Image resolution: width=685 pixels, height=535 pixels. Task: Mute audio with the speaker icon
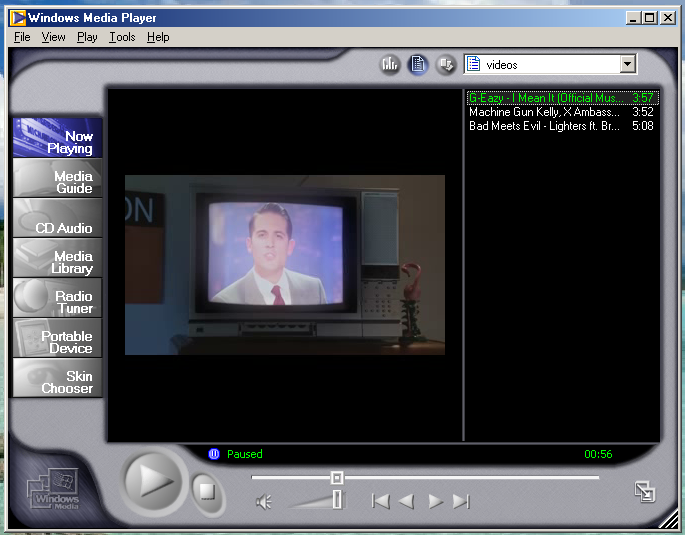[x=263, y=502]
